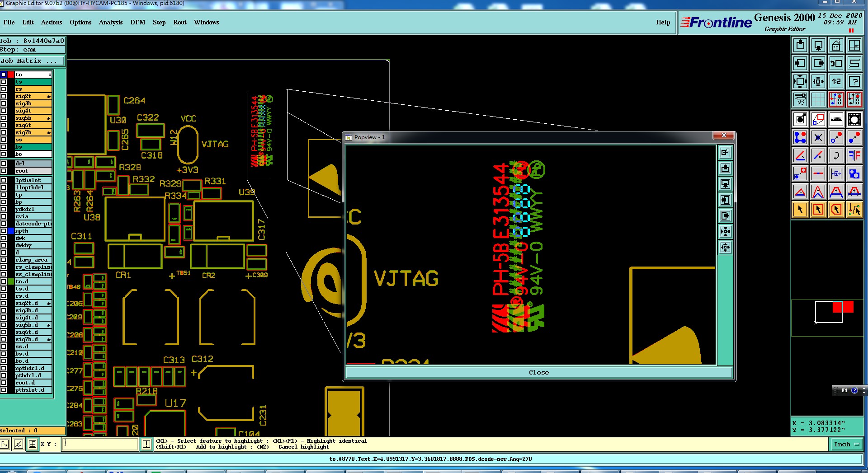Click the snap grid button near XY field

click(33, 444)
